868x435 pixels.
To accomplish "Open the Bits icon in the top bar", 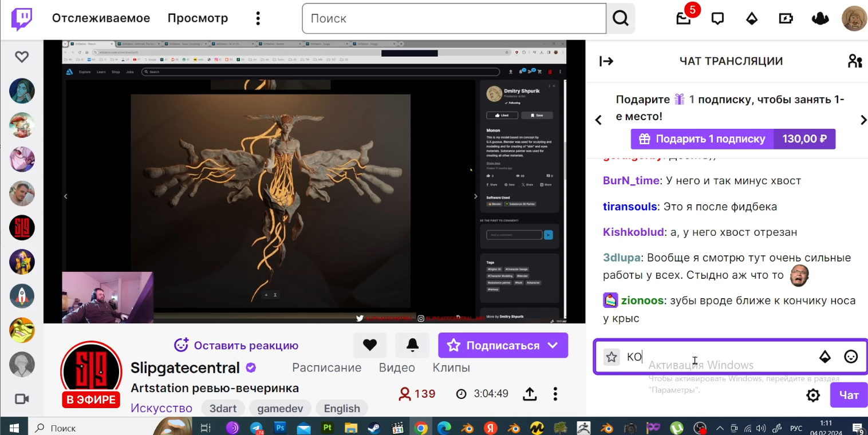I will click(x=752, y=18).
